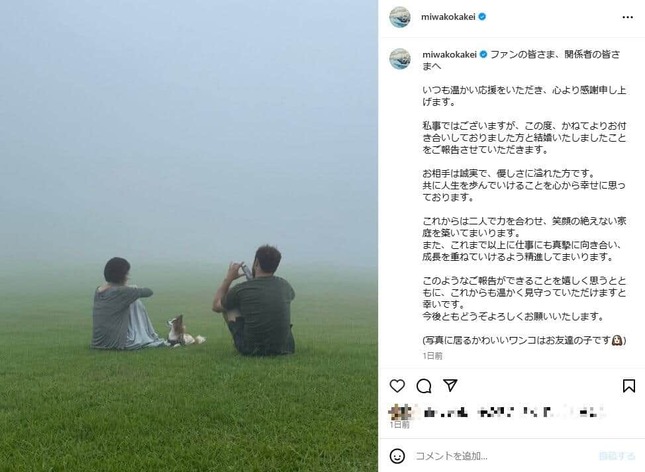Click the foggy field post photo
Viewport: 645px width, 472px height.
[x=189, y=236]
